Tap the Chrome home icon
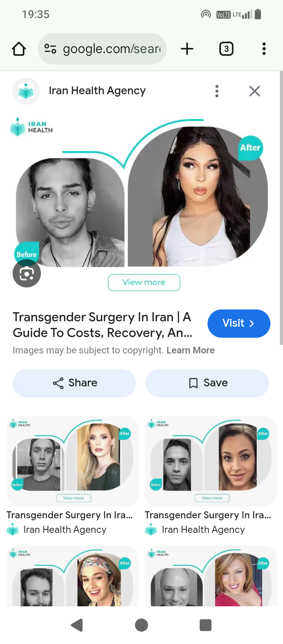The height and width of the screenshot is (644, 283). coord(19,49)
